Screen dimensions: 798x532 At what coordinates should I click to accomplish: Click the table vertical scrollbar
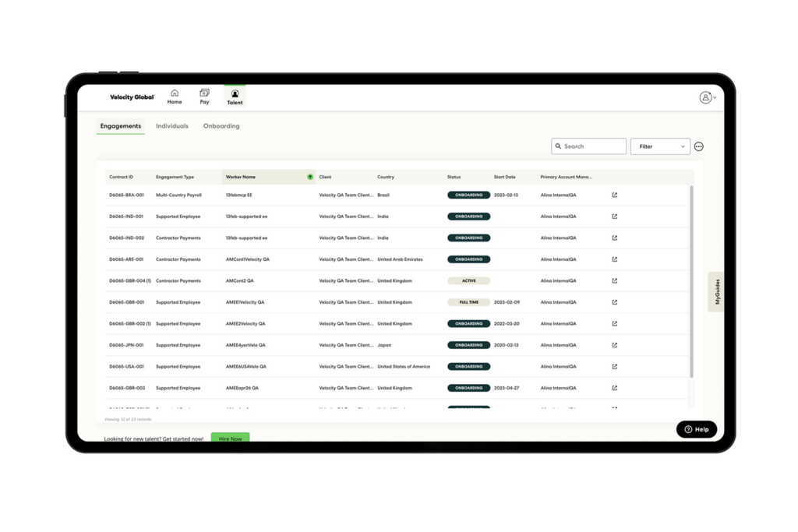691,282
